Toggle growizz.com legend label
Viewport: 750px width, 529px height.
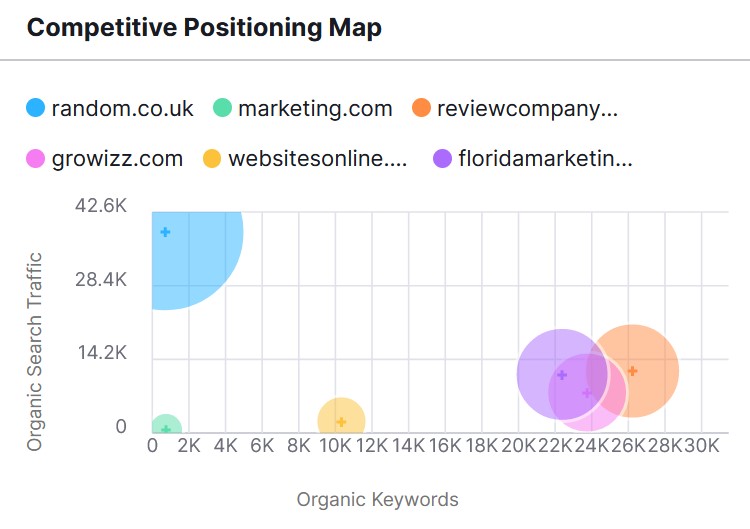(117, 159)
